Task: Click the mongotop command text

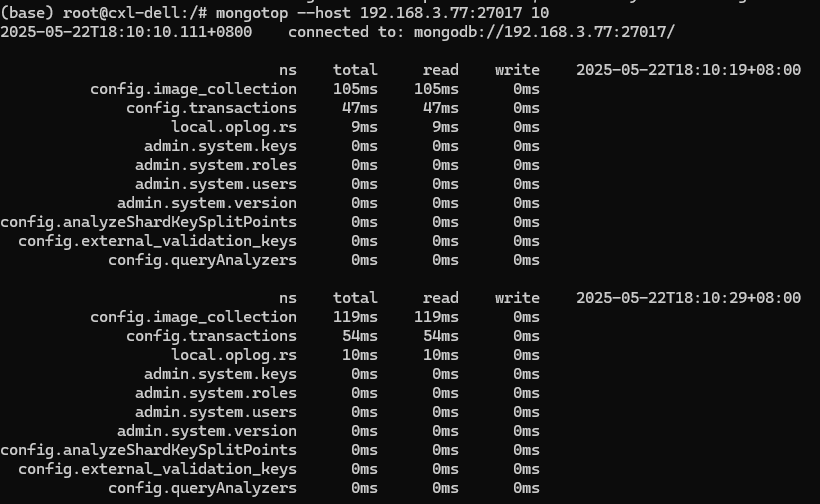Action: [x=382, y=13]
